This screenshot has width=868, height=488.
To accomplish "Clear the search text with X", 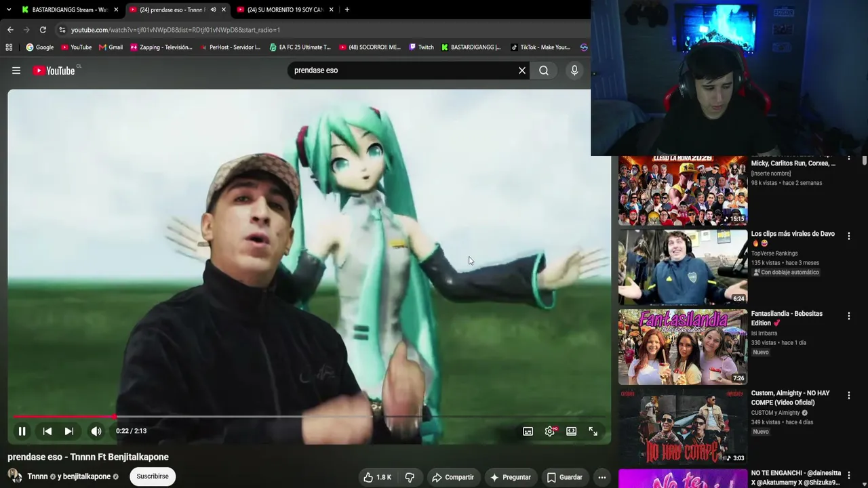I will [x=522, y=70].
